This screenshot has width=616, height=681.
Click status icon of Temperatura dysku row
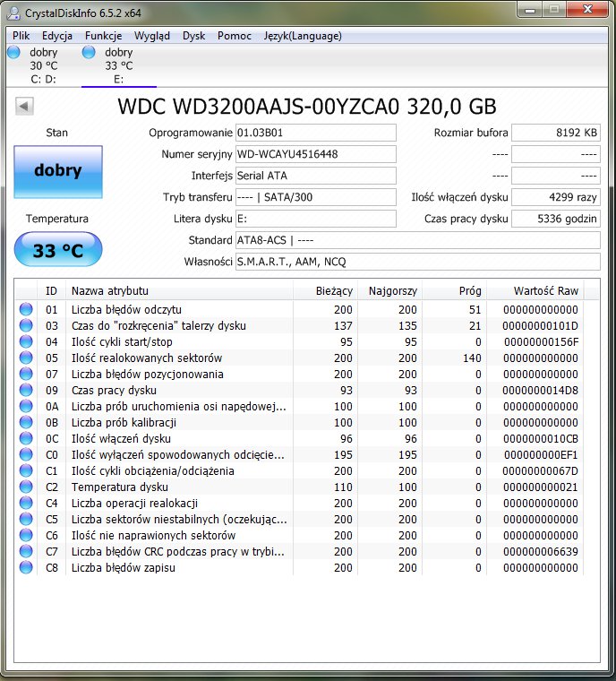[x=26, y=487]
